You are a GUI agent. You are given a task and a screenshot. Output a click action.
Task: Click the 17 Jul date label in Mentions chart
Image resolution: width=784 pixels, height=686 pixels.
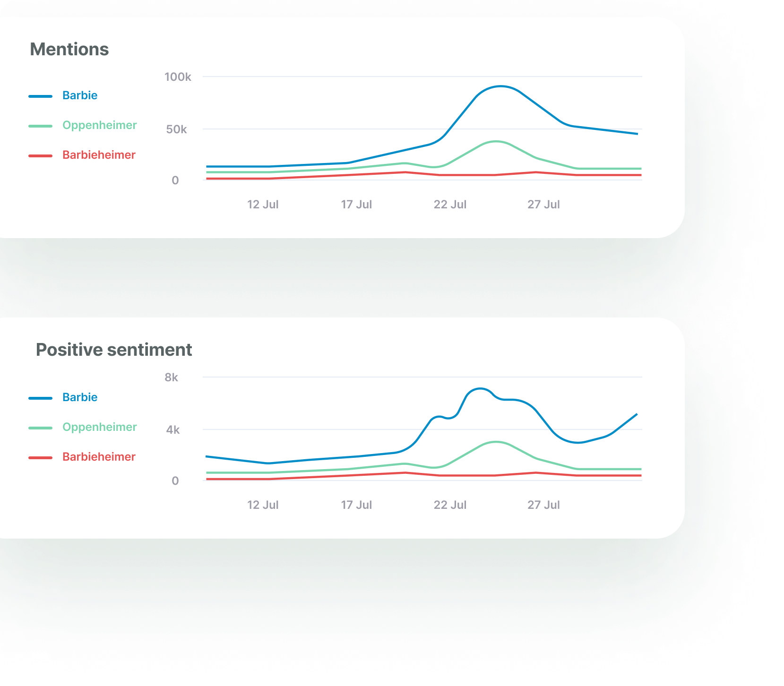tap(356, 205)
